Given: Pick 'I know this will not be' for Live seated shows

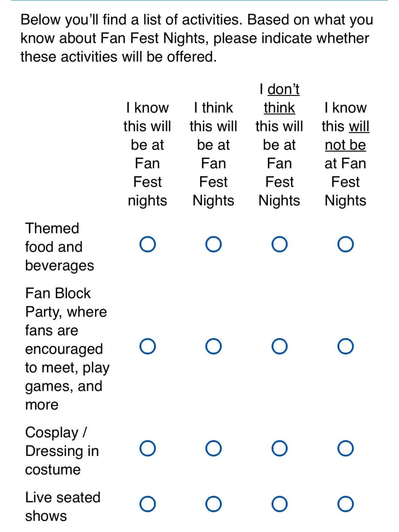Looking at the screenshot, I should (x=345, y=504).
